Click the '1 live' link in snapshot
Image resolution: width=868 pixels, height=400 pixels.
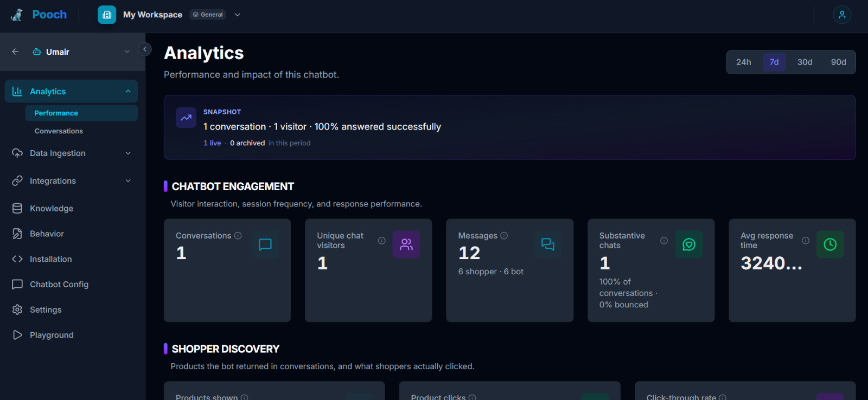(x=212, y=143)
